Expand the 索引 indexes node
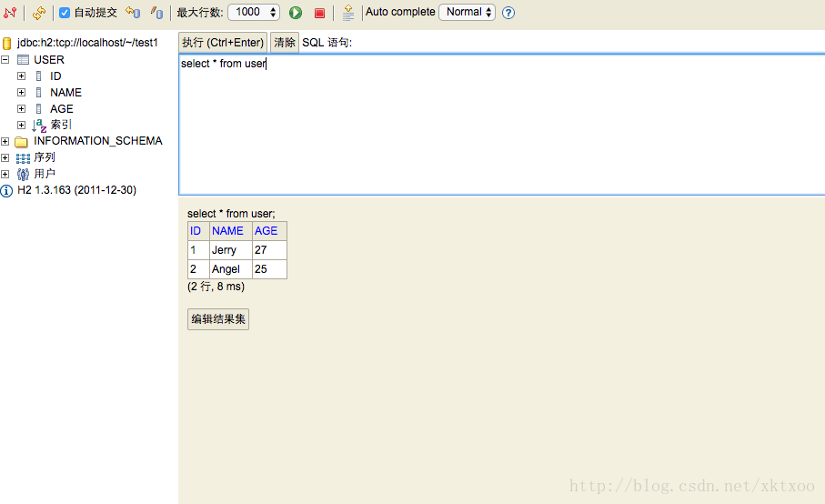The image size is (825, 504). point(22,126)
